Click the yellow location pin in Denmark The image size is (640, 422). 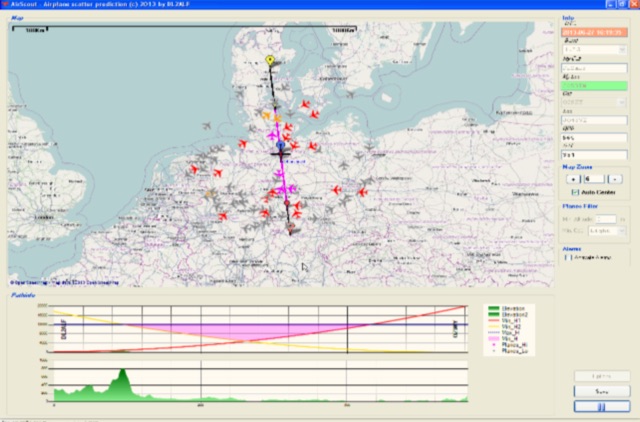coord(270,60)
